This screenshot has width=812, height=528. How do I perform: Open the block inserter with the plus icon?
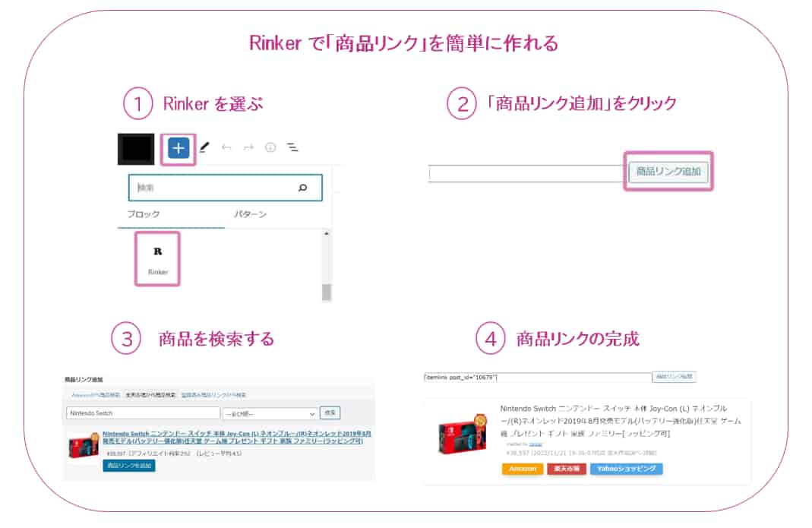(179, 148)
